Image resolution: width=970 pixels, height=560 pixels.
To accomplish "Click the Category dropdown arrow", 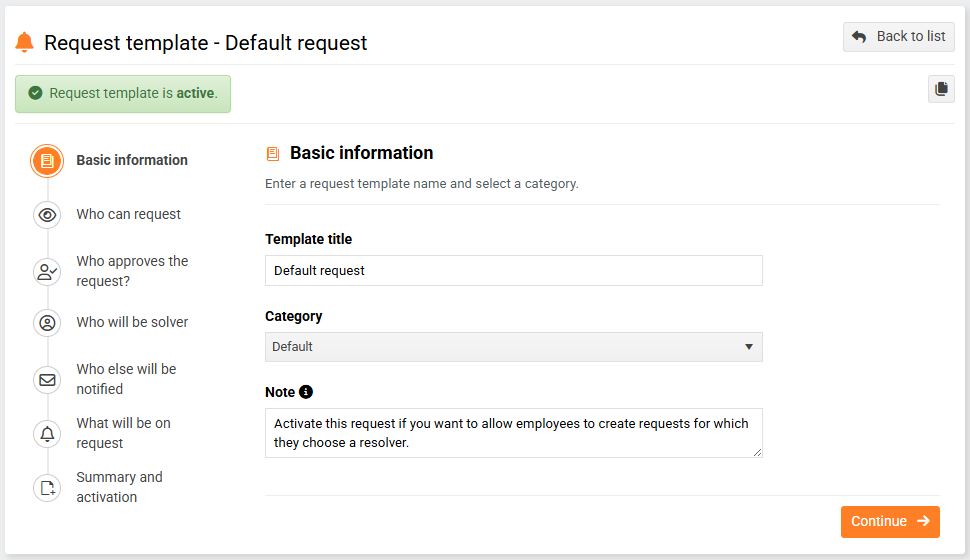I will coord(749,347).
